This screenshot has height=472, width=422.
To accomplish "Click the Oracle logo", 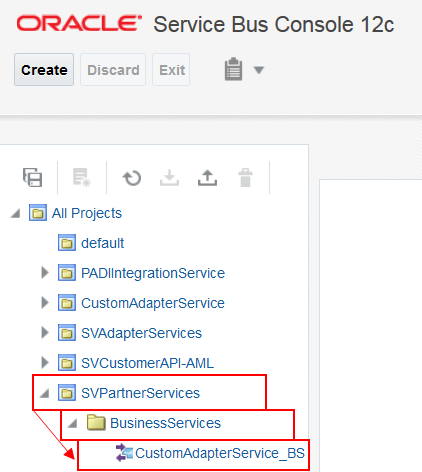I will point(79,23).
